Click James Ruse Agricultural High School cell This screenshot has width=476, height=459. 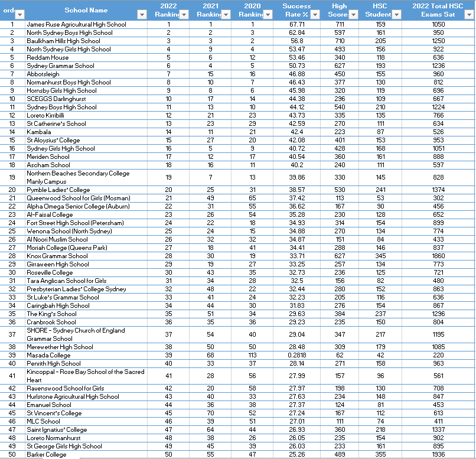pyautogui.click(x=86, y=24)
